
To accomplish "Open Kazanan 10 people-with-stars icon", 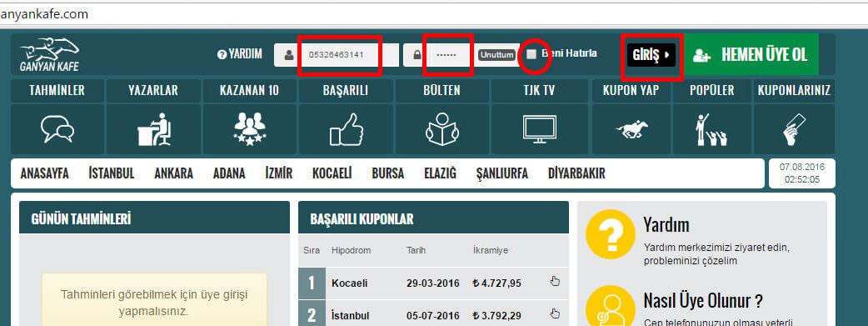I will tap(250, 129).
